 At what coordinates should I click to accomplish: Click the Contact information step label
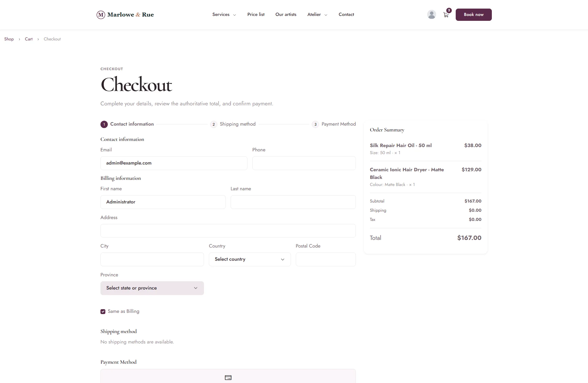point(132,124)
